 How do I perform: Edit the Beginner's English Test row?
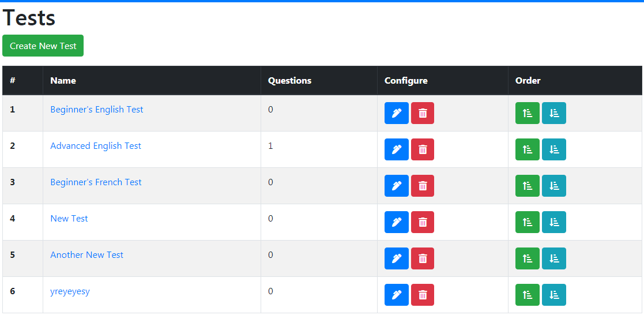tap(396, 113)
